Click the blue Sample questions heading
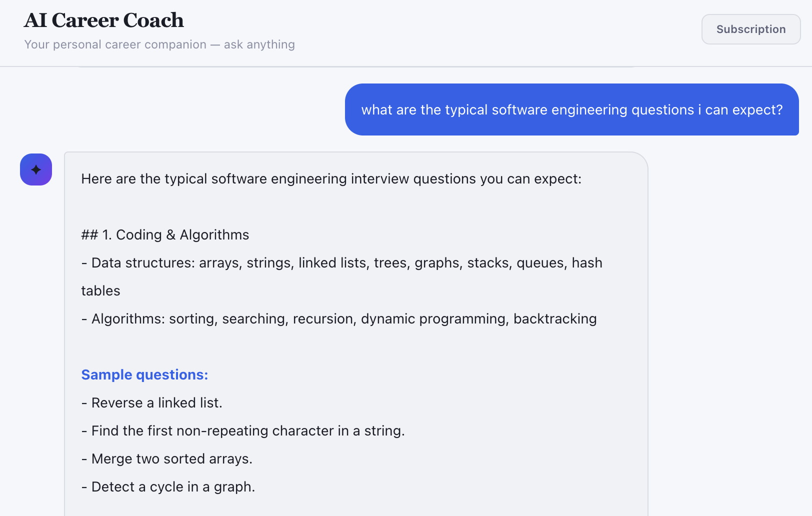812x516 pixels. [x=144, y=374]
